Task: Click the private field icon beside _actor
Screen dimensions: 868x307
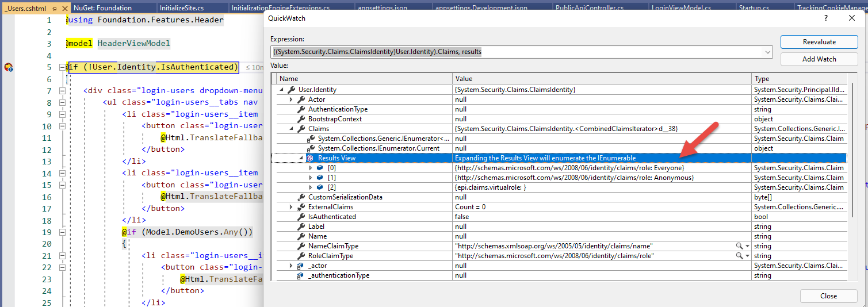Action: click(x=300, y=266)
